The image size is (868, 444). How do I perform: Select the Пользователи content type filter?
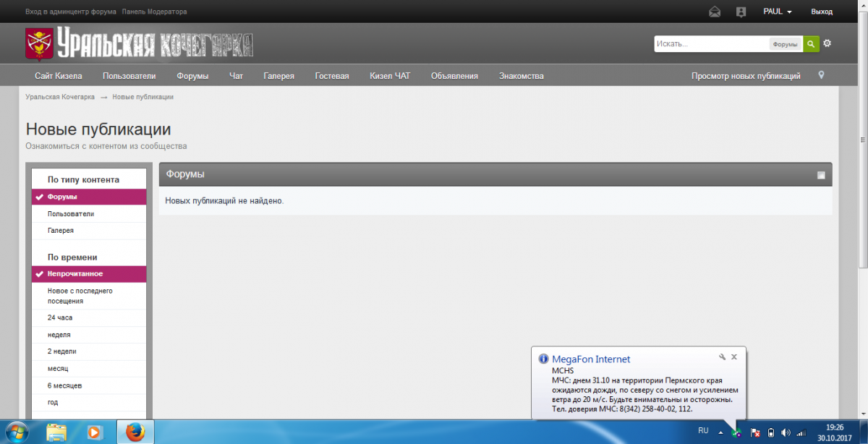click(x=71, y=214)
